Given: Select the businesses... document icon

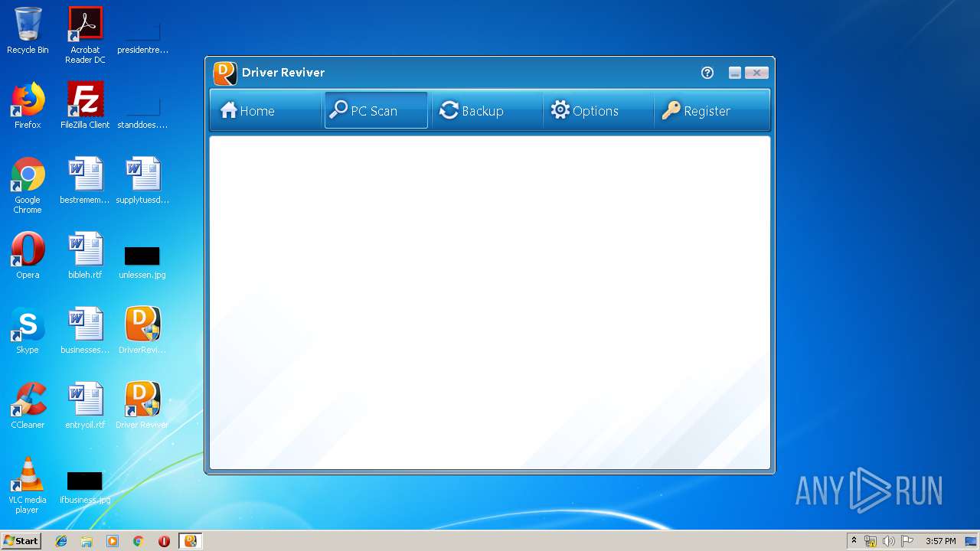Looking at the screenshot, I should click(x=85, y=331).
